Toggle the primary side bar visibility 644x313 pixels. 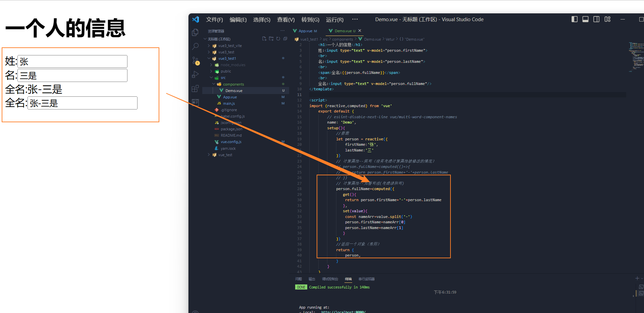[574, 19]
